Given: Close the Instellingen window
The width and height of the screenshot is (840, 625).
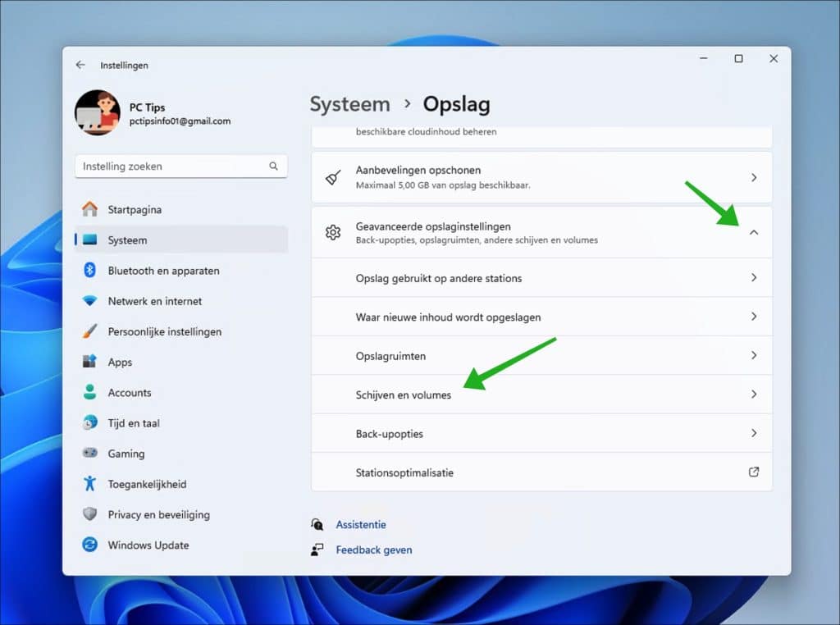Looking at the screenshot, I should [x=774, y=58].
